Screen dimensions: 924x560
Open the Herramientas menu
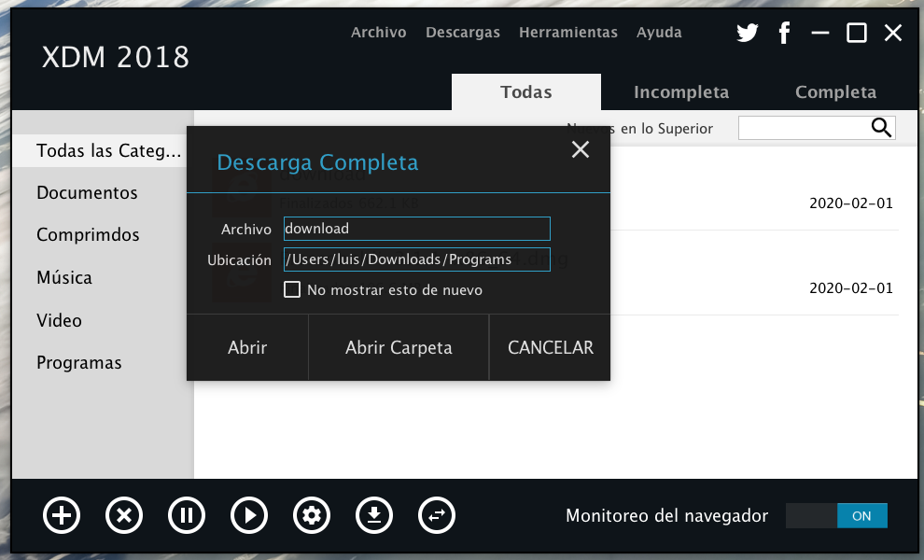click(568, 33)
